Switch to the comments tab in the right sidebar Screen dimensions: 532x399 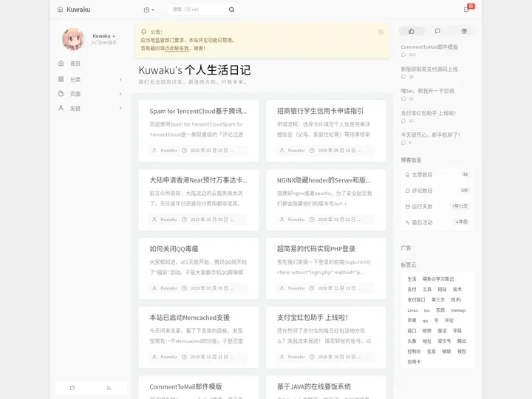pyautogui.click(x=437, y=31)
